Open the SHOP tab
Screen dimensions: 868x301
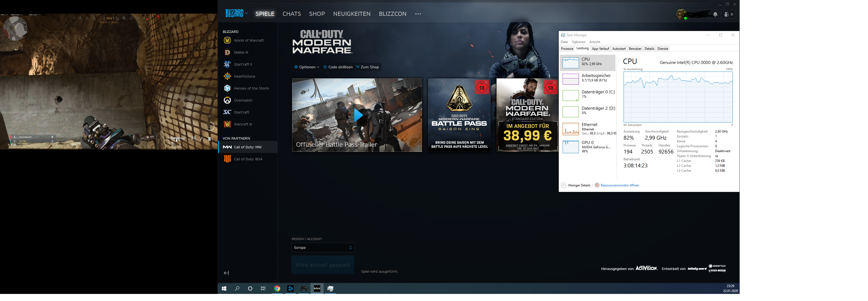[x=317, y=14]
